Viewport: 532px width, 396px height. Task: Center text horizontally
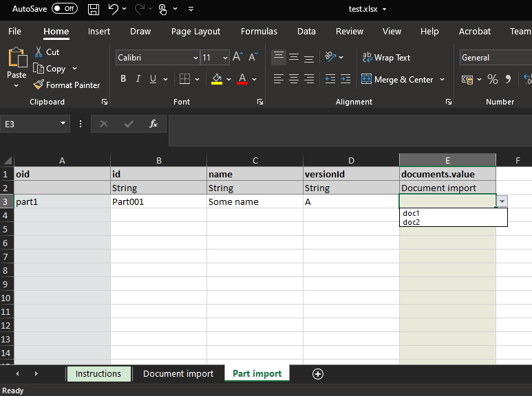tap(294, 79)
